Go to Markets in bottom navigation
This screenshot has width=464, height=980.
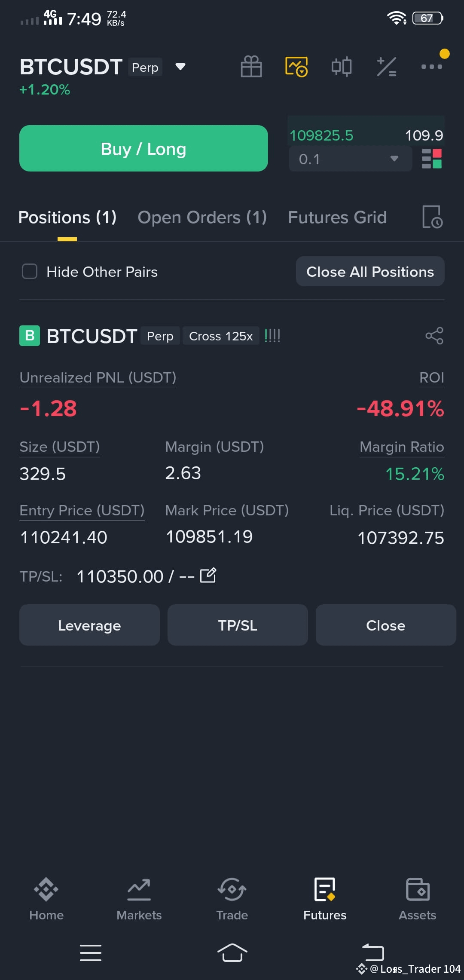pos(139,899)
